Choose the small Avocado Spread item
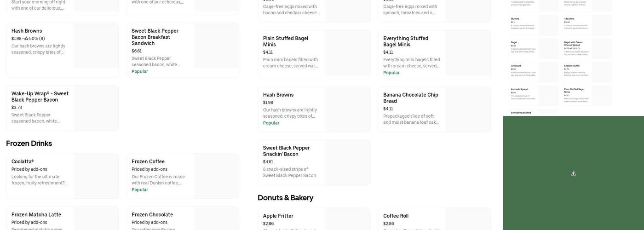The height and width of the screenshot is (230, 644). coord(534,96)
